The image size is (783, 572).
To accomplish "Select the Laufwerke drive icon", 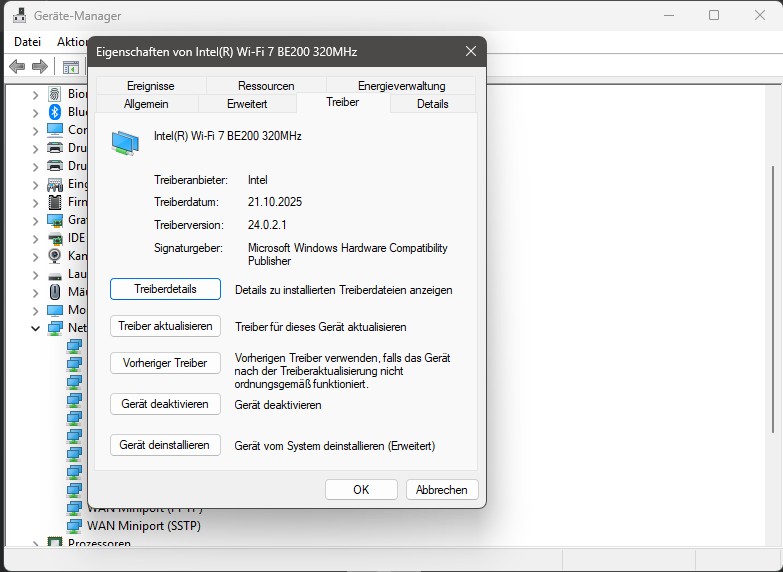I will pos(55,275).
